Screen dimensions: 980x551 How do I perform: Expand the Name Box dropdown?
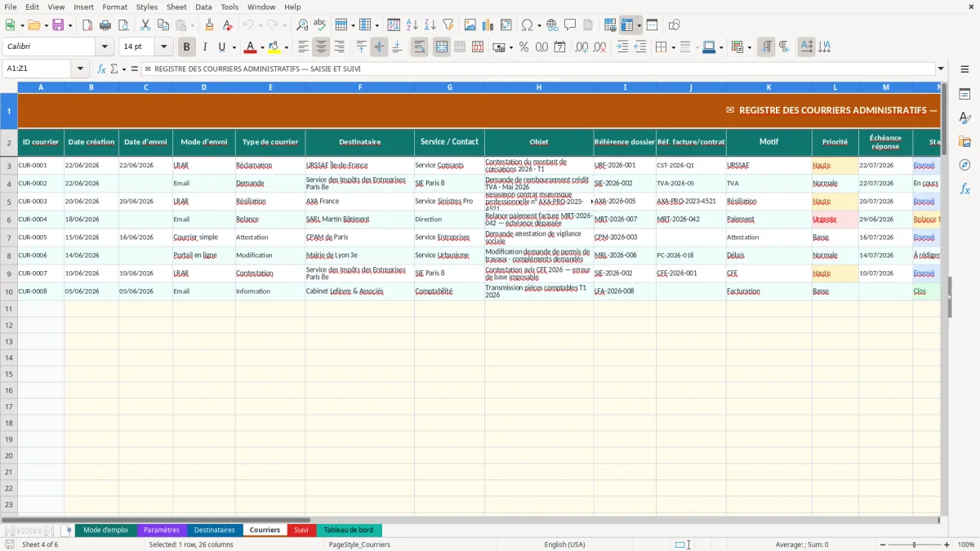80,69
